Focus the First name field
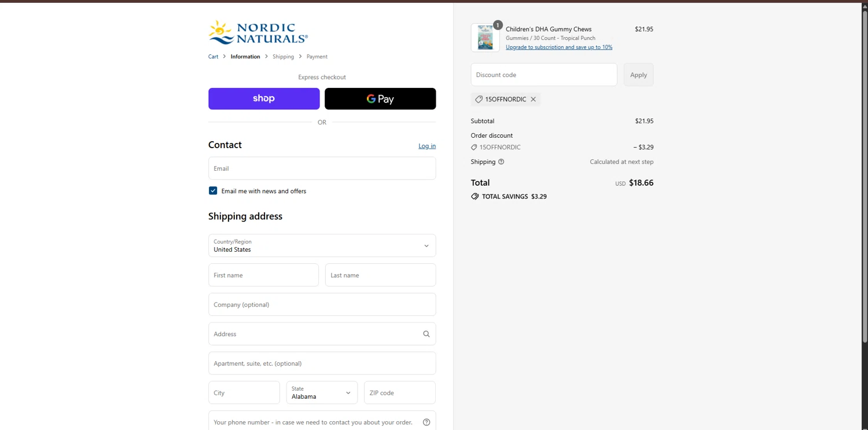868x430 pixels. 263,275
